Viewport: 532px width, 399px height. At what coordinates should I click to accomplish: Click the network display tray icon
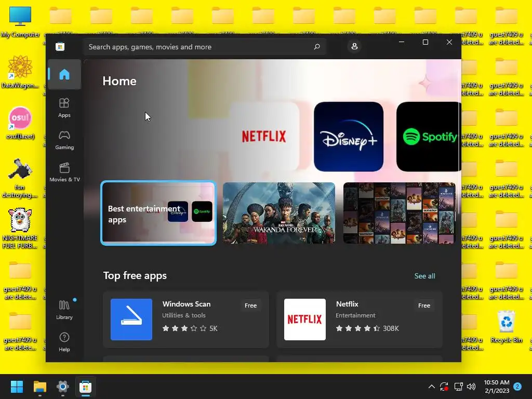[458, 387]
